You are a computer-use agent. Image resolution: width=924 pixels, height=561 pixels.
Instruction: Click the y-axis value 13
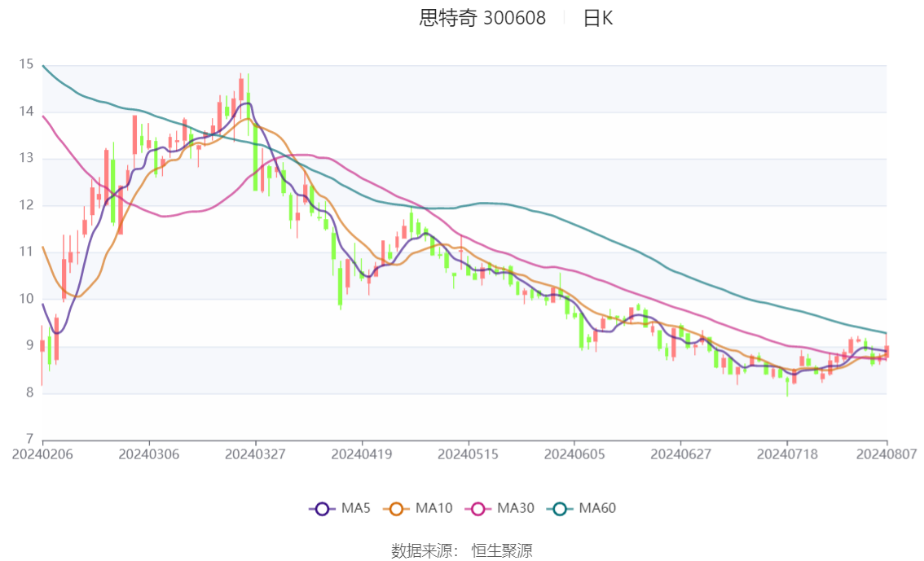coord(26,158)
